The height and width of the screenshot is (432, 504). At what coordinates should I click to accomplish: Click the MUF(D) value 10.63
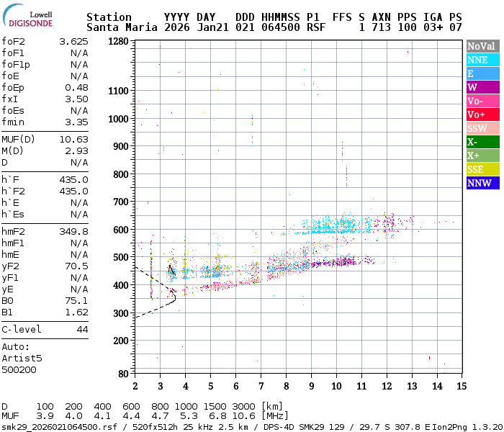(73, 140)
